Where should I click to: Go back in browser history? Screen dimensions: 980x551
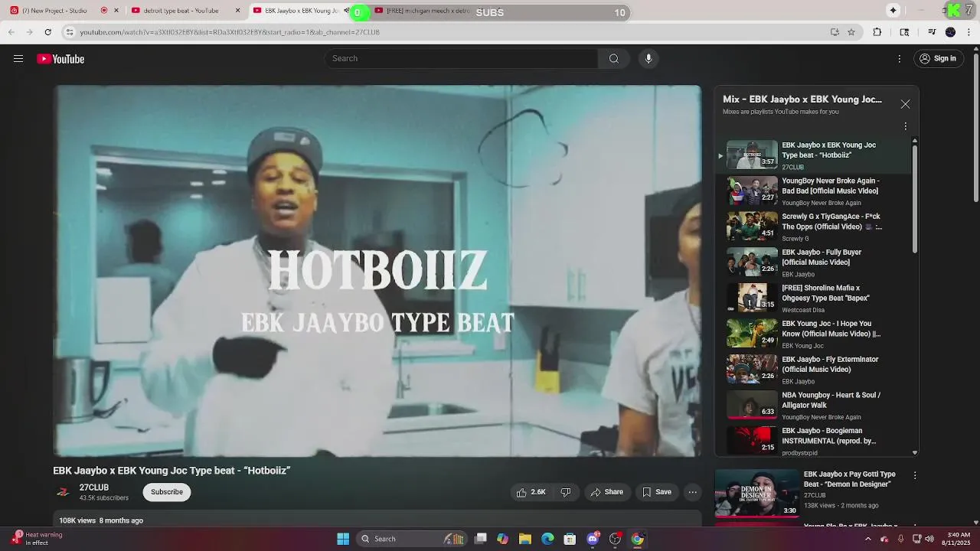[11, 32]
